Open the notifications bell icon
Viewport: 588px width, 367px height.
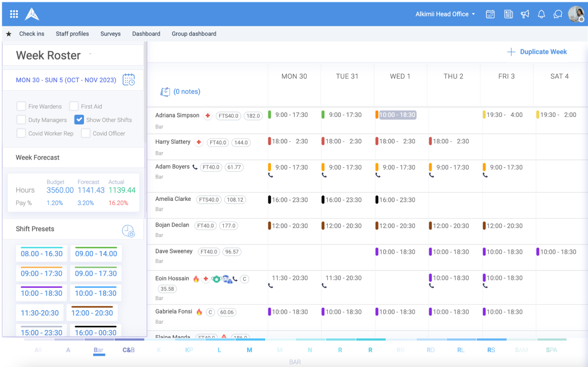[541, 14]
